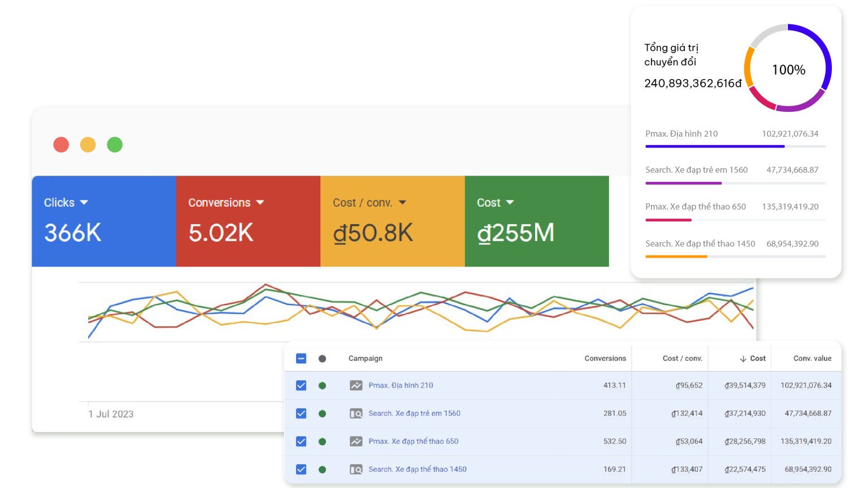Open the Pmax. Xe đạp thể thao 650 campaign link

[413, 442]
